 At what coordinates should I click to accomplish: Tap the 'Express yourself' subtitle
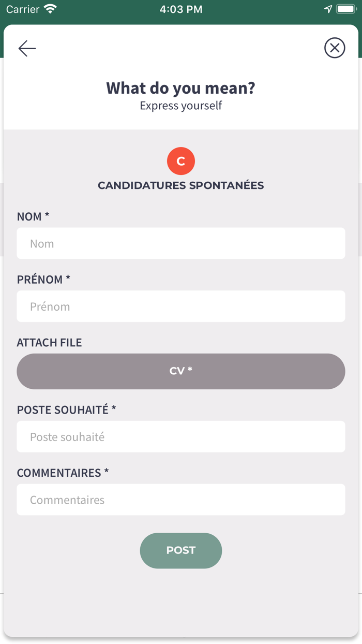click(x=180, y=106)
